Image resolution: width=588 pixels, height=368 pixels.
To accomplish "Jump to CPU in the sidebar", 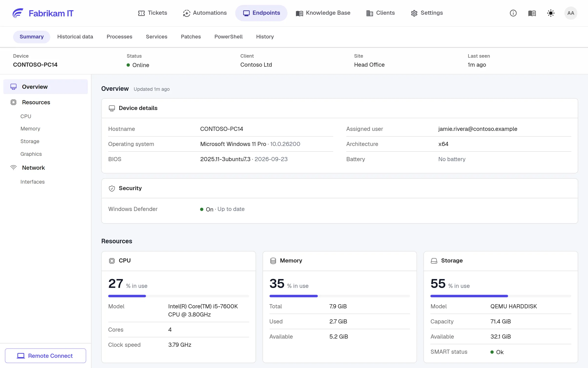I will 26,116.
